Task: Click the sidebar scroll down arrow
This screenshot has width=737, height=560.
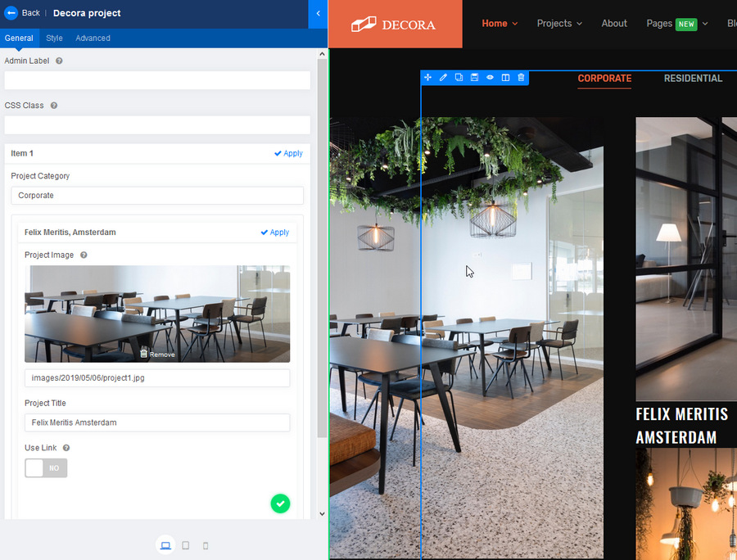Action: [x=322, y=514]
